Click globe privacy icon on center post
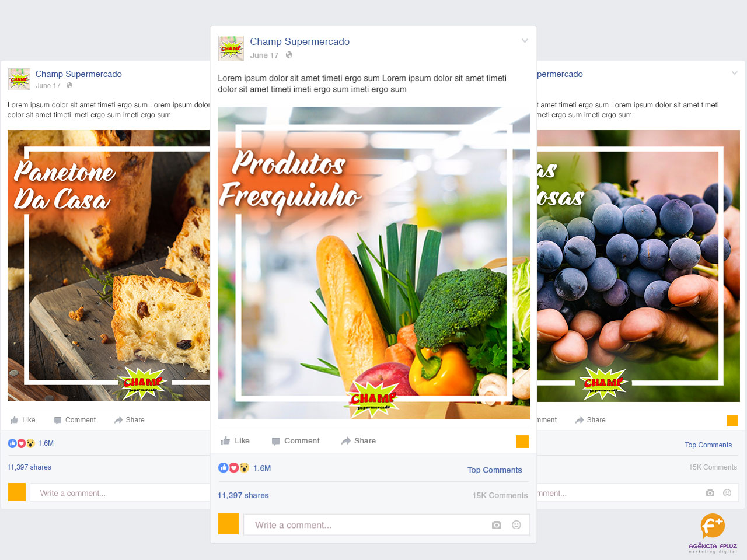Viewport: 747px width, 560px height. tap(289, 55)
